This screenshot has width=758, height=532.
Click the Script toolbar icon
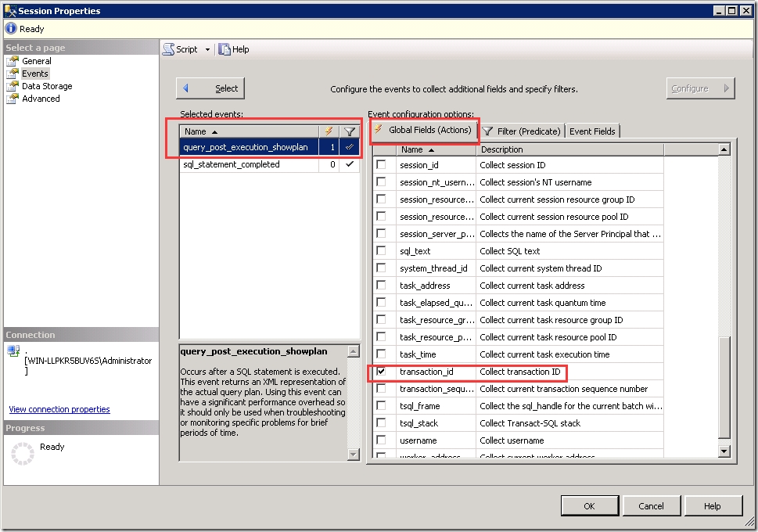168,49
